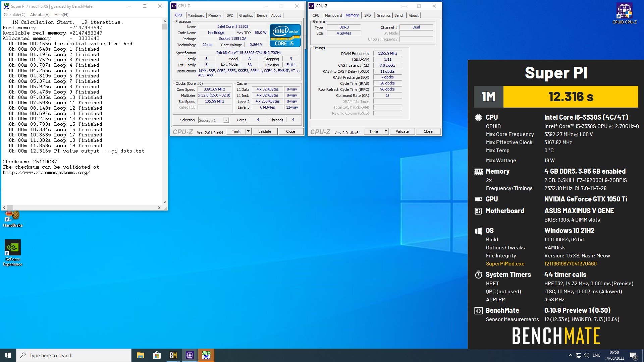
Task: Open the HandBrake desktop shortcut
Action: click(13, 219)
